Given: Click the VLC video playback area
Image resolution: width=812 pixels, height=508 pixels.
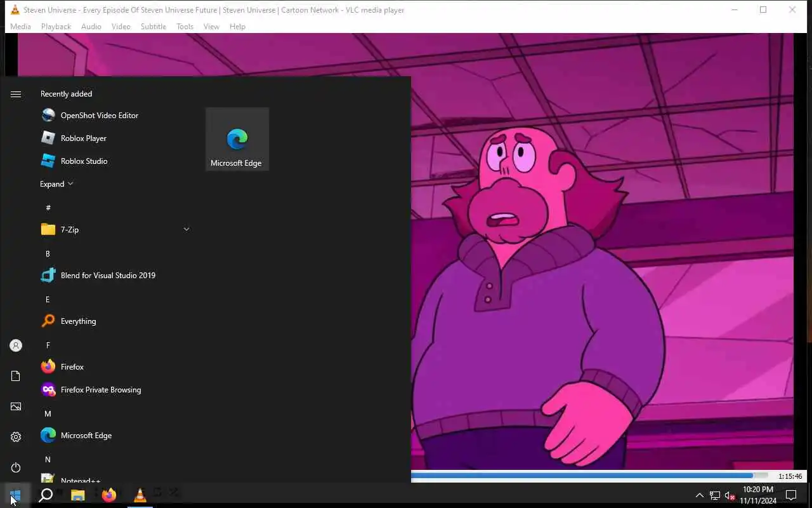Looking at the screenshot, I should click(x=601, y=251).
